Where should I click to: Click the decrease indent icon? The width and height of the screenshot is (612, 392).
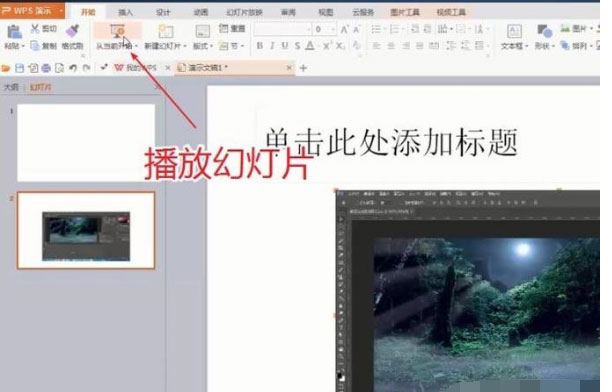point(415,29)
